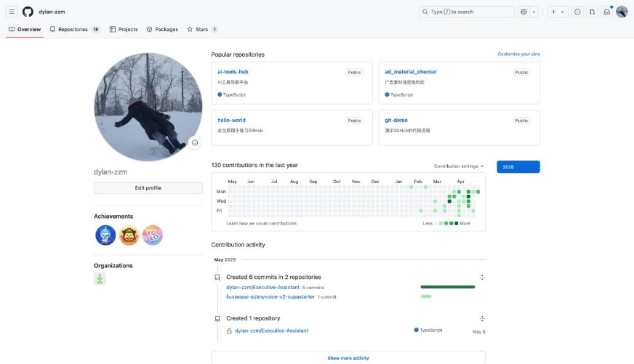This screenshot has width=634, height=364.
Task: Switch to the Repositories tab
Action: (x=73, y=30)
